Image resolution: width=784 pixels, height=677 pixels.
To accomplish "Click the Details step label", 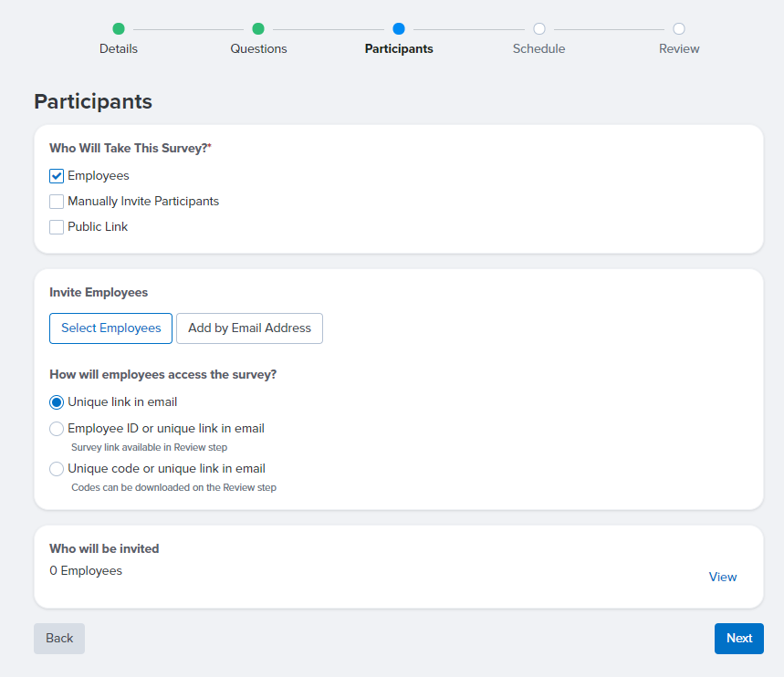I will 119,48.
